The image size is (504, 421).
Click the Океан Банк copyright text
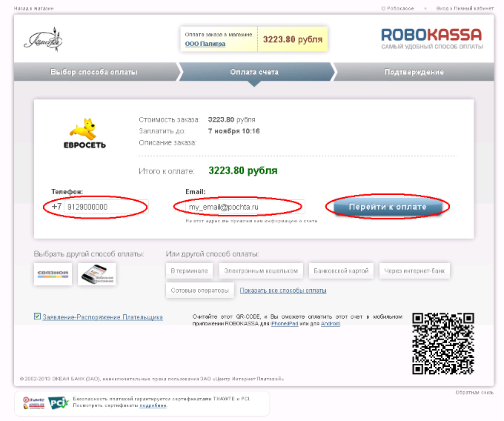[152, 379]
